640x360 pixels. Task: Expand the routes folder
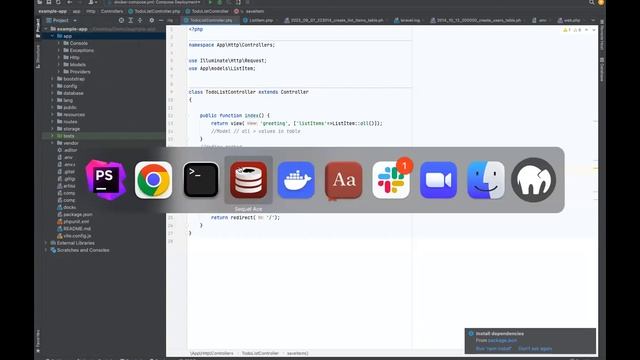pos(53,122)
